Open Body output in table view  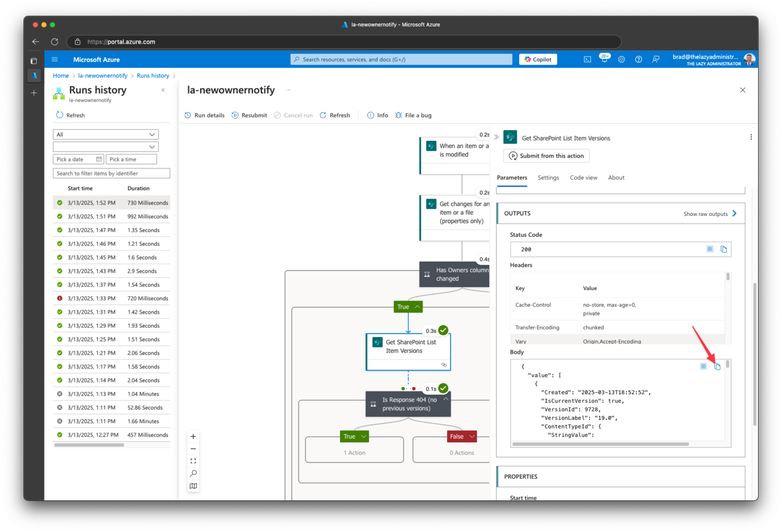(703, 367)
